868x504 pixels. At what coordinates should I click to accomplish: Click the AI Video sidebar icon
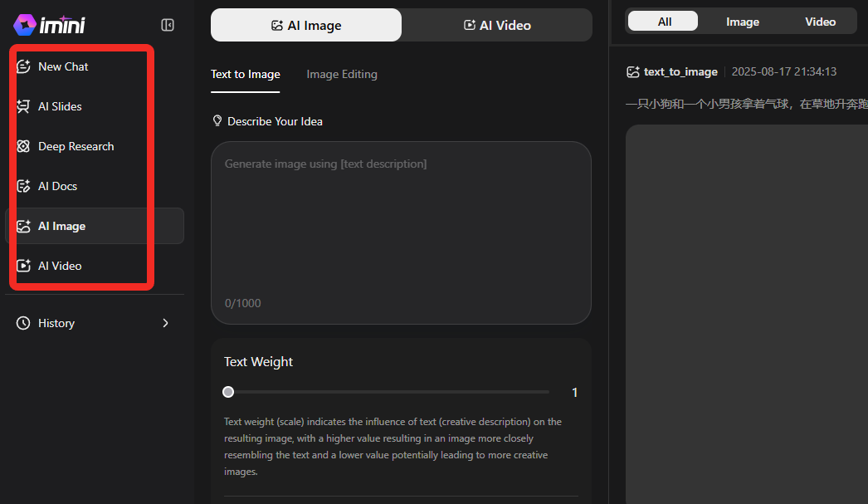click(x=23, y=266)
